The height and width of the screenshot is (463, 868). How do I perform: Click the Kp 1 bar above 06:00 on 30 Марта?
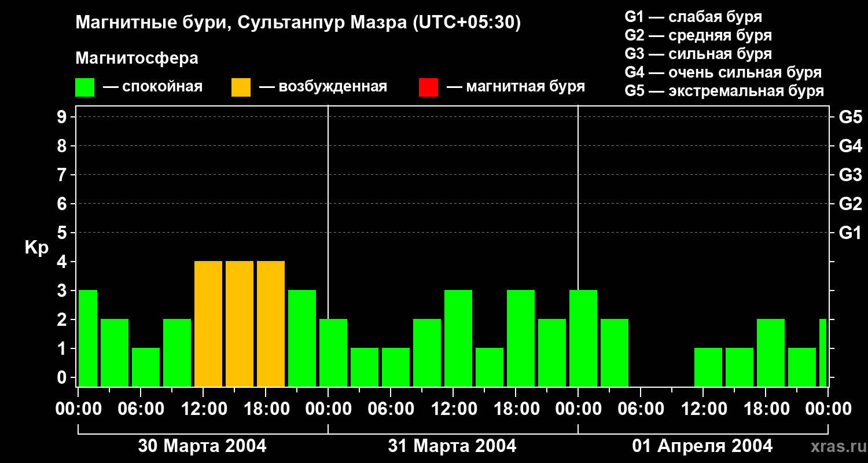click(146, 368)
